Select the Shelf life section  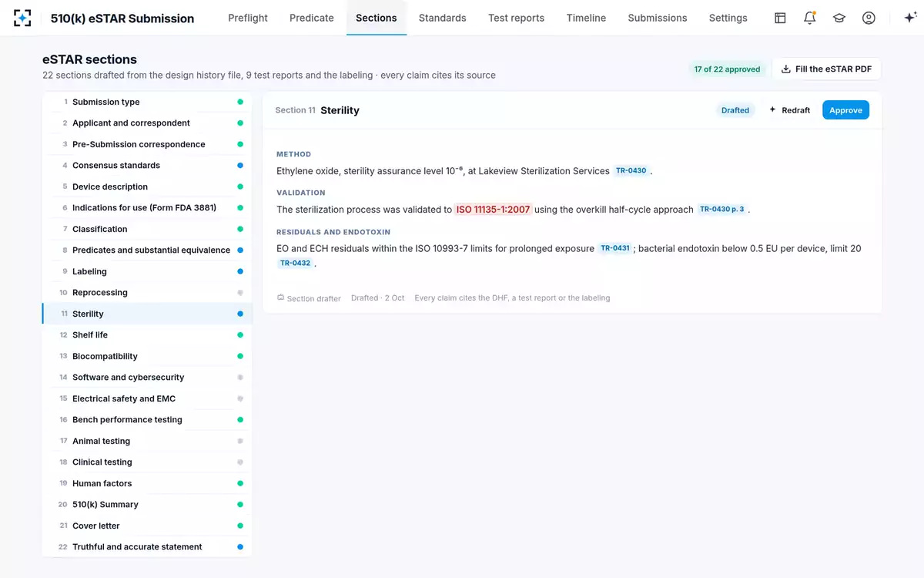point(147,335)
